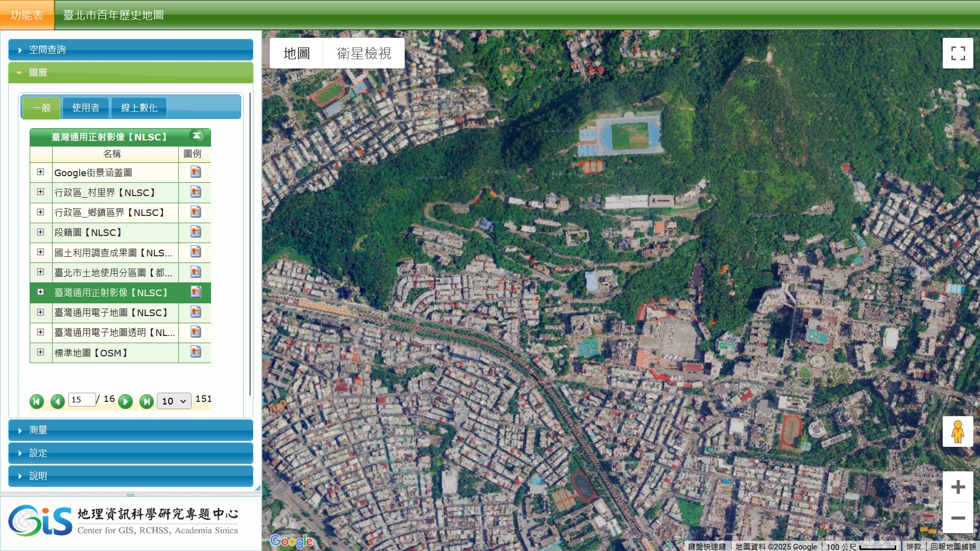Switch to the 線上數化 layer tab
This screenshot has width=980, height=551.
pyautogui.click(x=139, y=108)
